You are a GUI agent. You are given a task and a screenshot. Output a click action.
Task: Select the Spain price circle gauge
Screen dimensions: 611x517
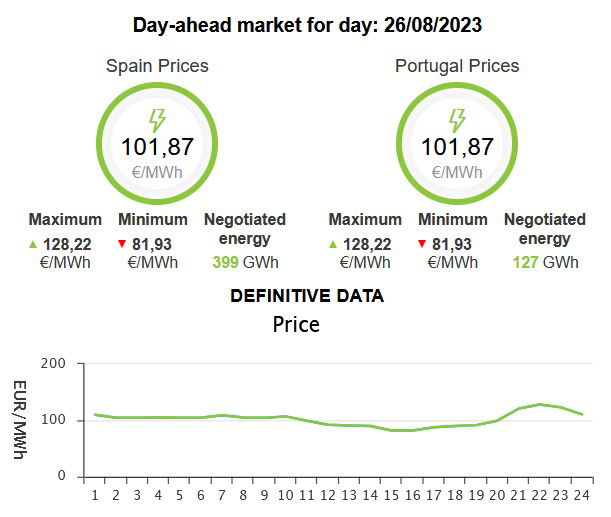[157, 143]
